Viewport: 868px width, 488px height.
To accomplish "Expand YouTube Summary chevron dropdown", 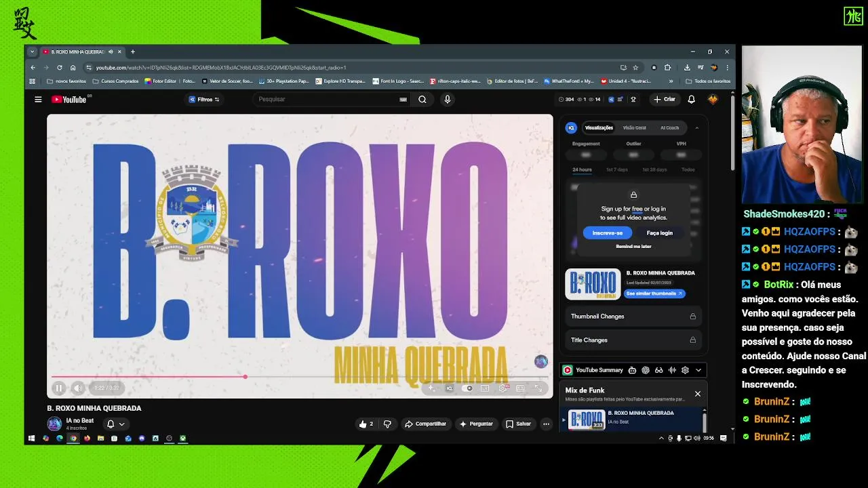I will 698,370.
